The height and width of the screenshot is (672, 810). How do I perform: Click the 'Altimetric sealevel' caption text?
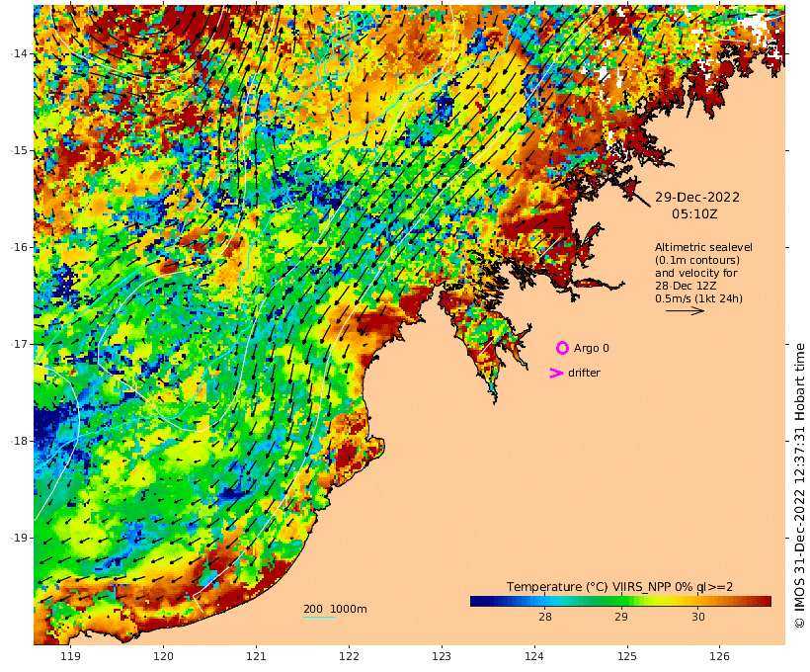[x=703, y=247]
